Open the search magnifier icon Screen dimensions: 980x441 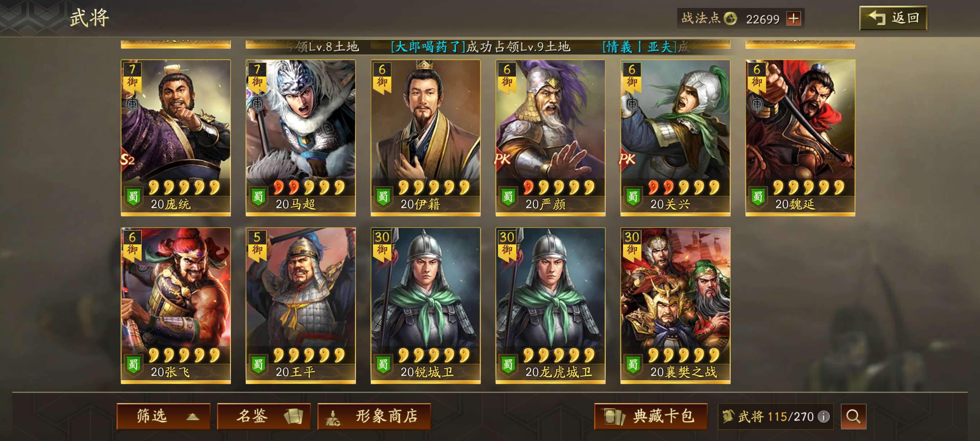pyautogui.click(x=853, y=416)
